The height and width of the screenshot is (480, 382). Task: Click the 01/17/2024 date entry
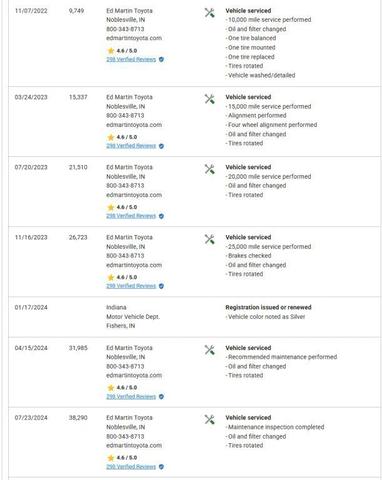coord(31,307)
